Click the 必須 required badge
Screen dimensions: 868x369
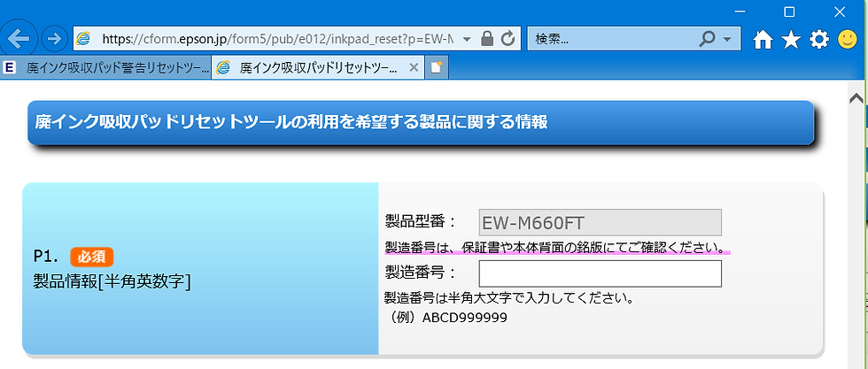point(92,257)
